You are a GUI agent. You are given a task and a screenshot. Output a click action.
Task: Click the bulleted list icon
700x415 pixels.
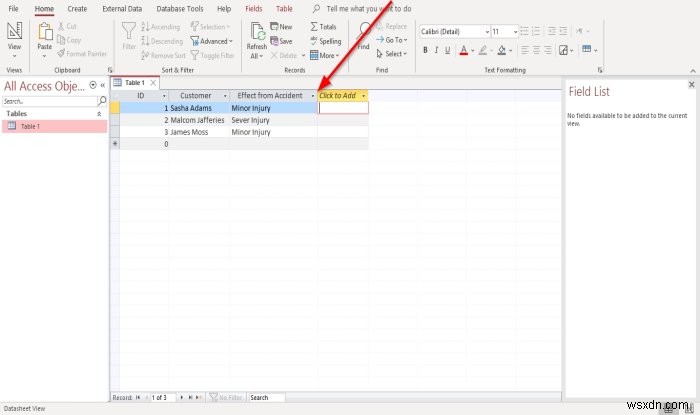pyautogui.click(x=525, y=31)
